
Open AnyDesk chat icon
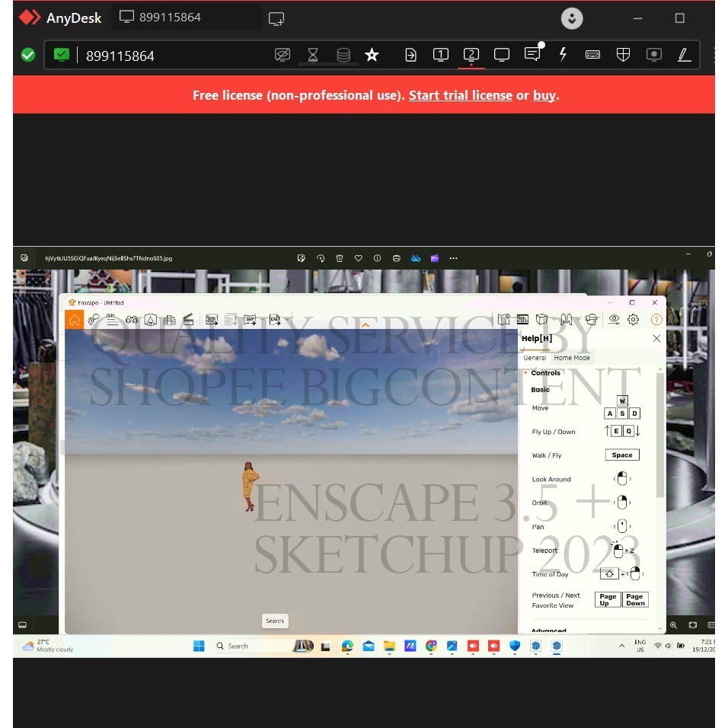[532, 55]
